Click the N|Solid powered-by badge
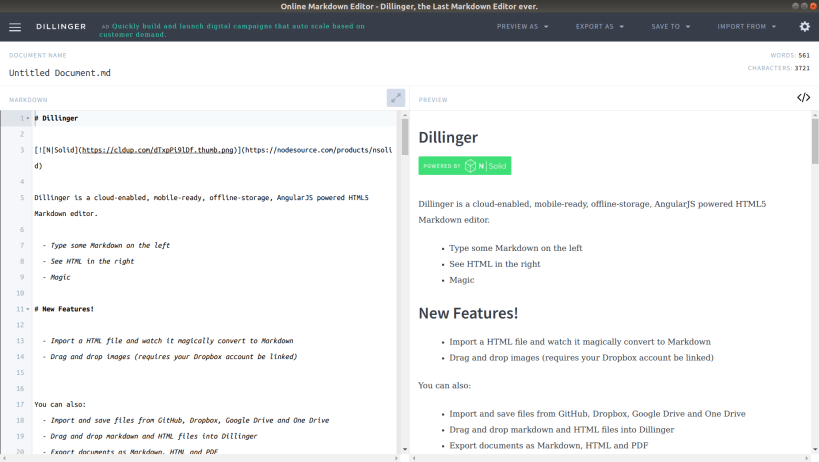Viewport: 819px width, 462px height. click(x=464, y=165)
